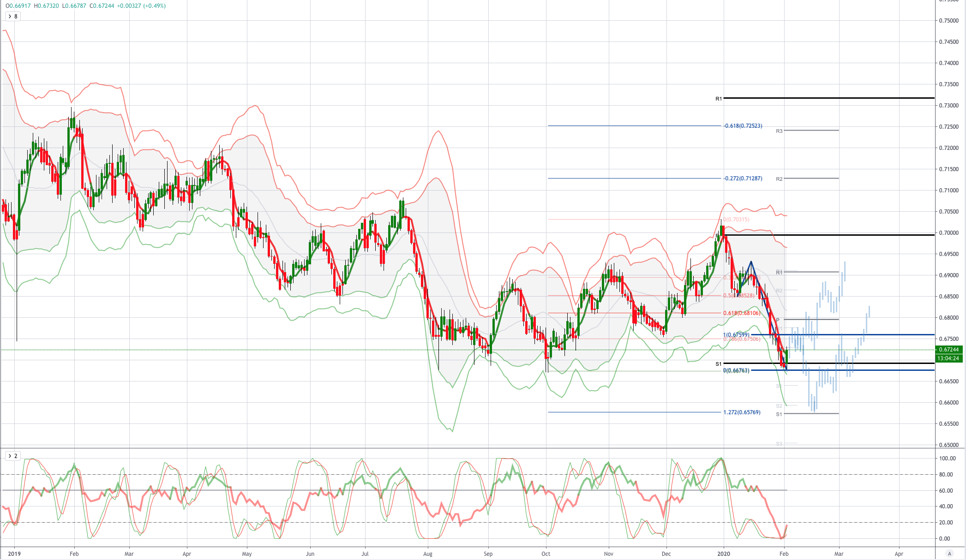966x560 pixels.
Task: Click the P pivot point label
Action: 778,320
